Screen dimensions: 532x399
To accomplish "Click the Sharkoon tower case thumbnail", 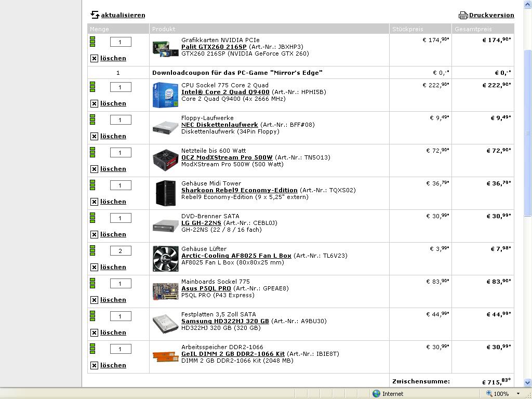I will (x=166, y=193).
